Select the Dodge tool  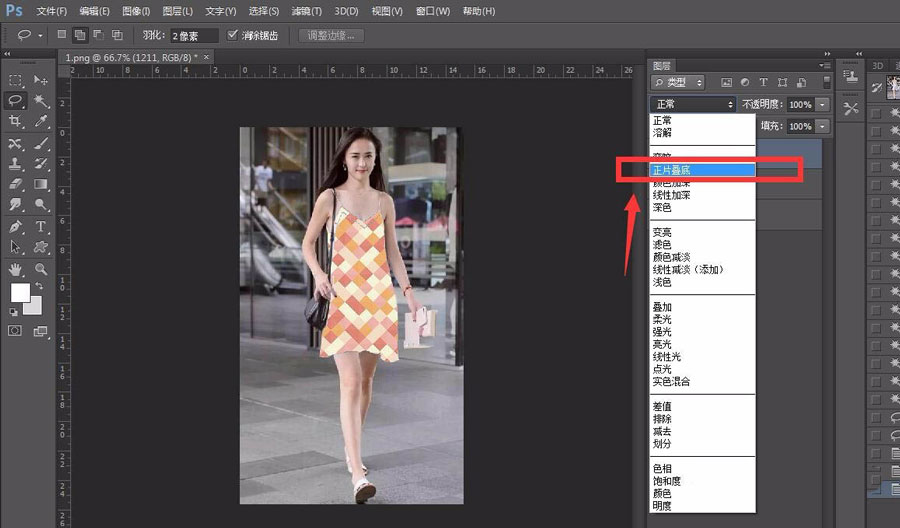tap(41, 204)
